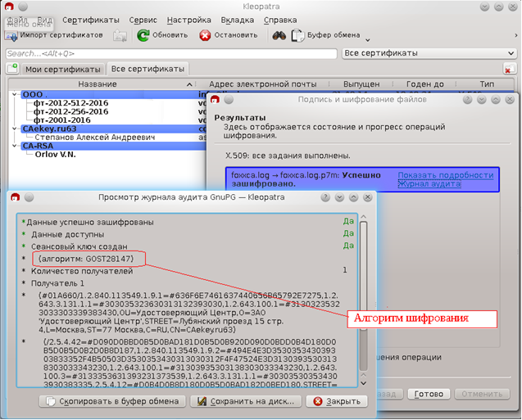Viewport: 522px width, 420px height.
Task: Collapse the CA-RSA tree node
Action: 14,146
